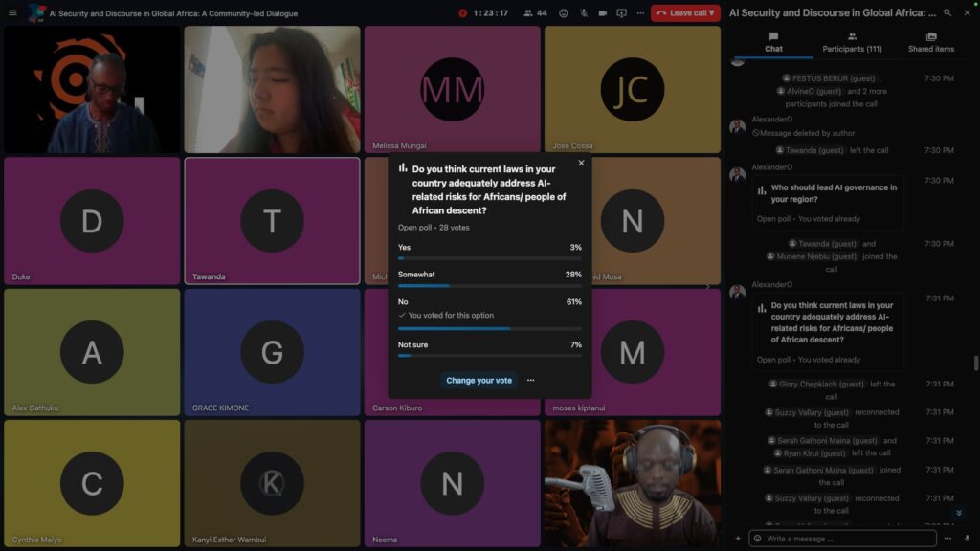Open poll options menu beside Change your vote
The height and width of the screenshot is (551, 980).
[531, 381]
